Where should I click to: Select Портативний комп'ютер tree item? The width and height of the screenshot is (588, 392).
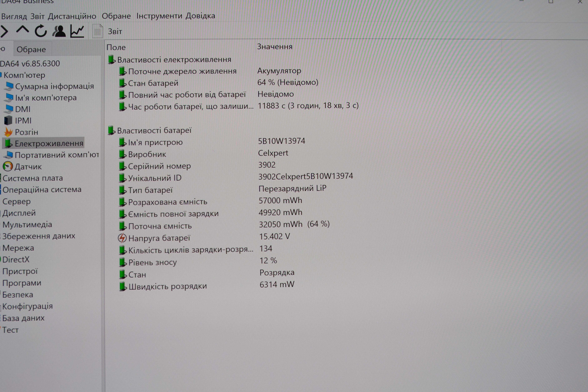pyautogui.click(x=57, y=155)
